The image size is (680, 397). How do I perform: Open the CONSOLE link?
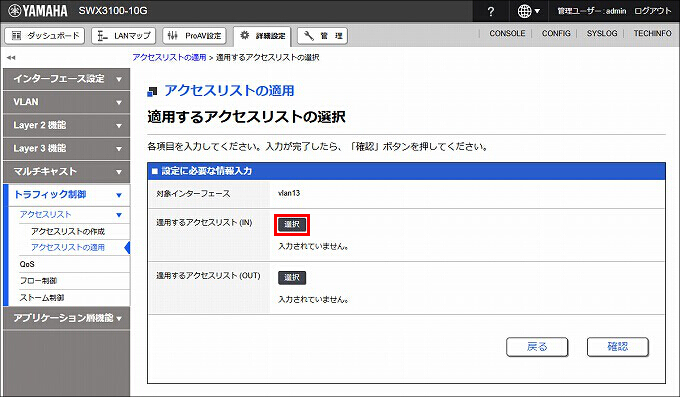pyautogui.click(x=507, y=33)
